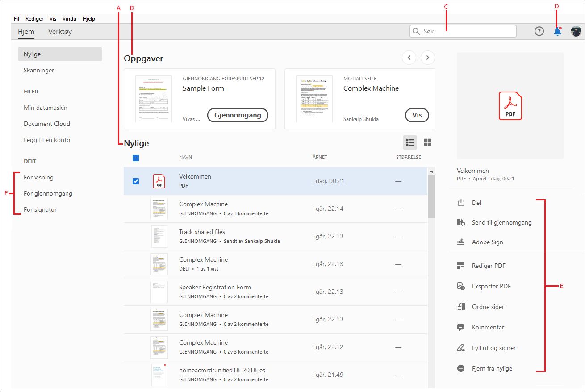Select Eksporter PDF in the right panel
The height and width of the screenshot is (392, 585).
[x=491, y=286]
